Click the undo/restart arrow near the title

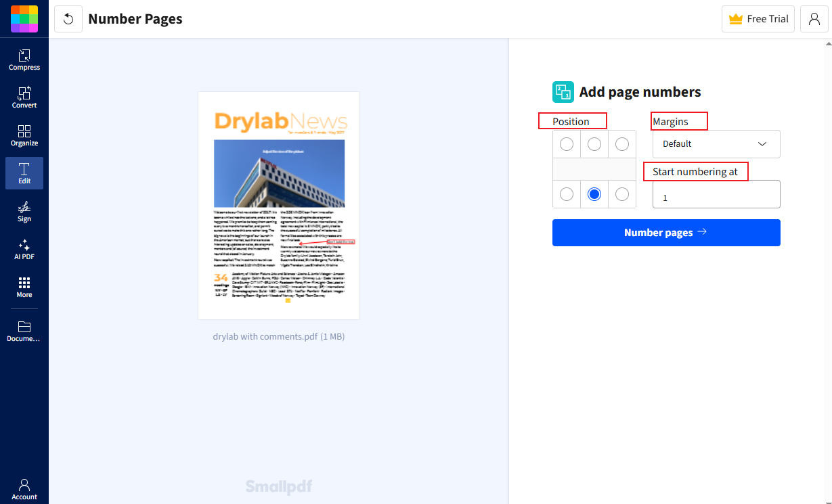(x=68, y=19)
